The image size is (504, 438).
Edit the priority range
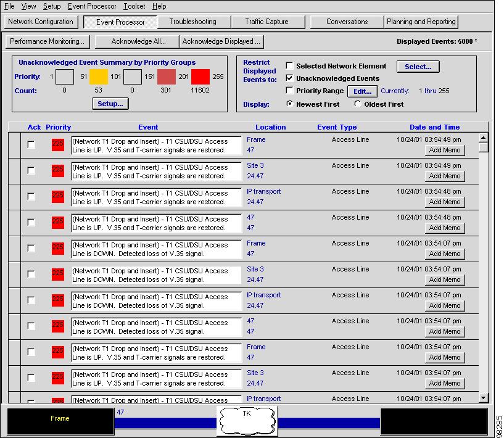pyautogui.click(x=363, y=91)
